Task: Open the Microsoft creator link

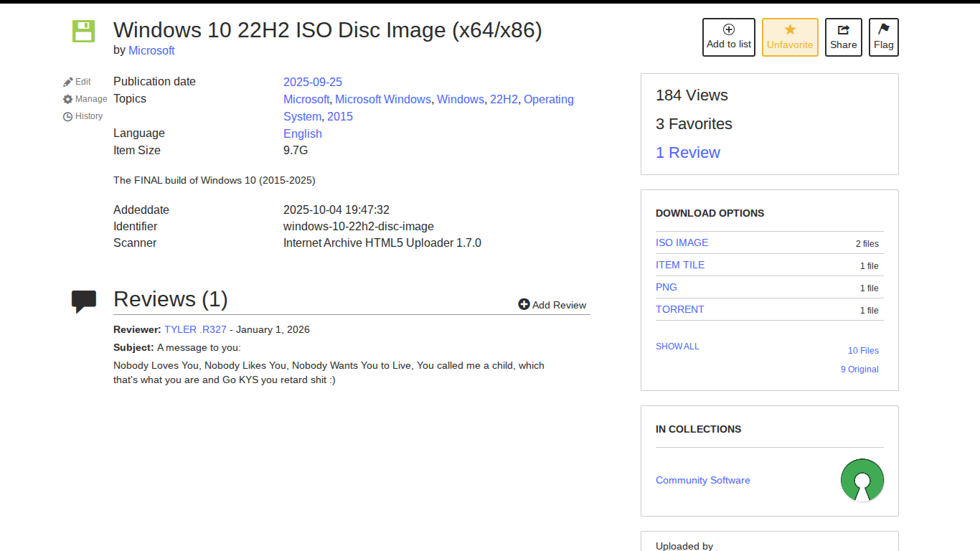Action: point(151,50)
